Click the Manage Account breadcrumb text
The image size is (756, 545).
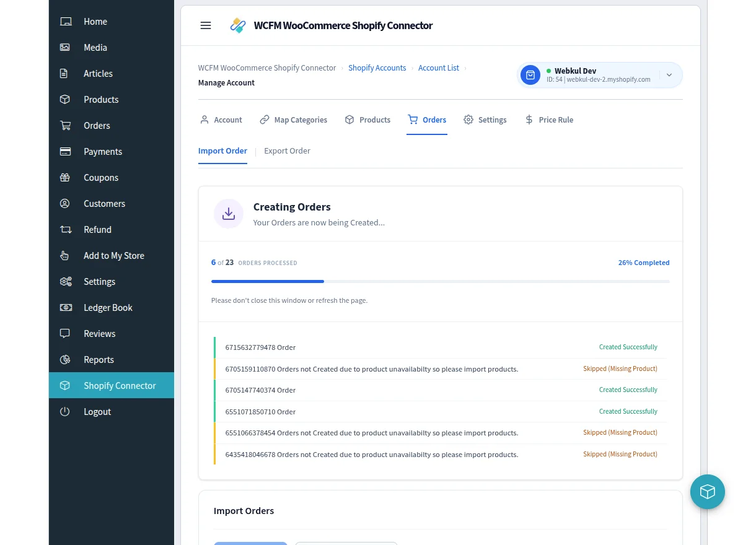[x=226, y=83]
